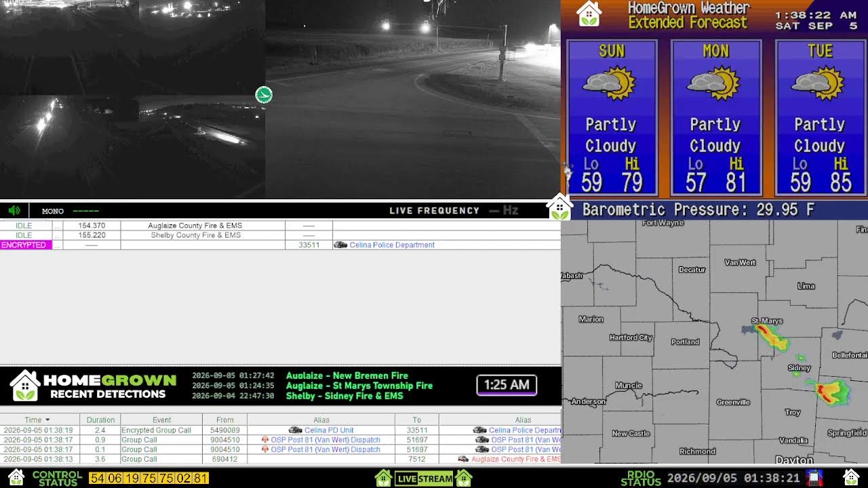
Task: Click ellipsis cell in the ENCRYPTED row
Action: (58, 245)
